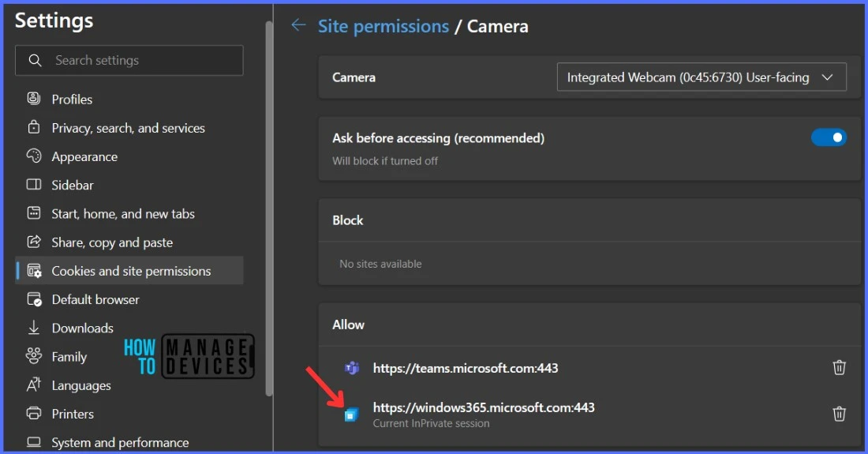Turn off Ask before accessing toggle
868x454 pixels.
828,137
